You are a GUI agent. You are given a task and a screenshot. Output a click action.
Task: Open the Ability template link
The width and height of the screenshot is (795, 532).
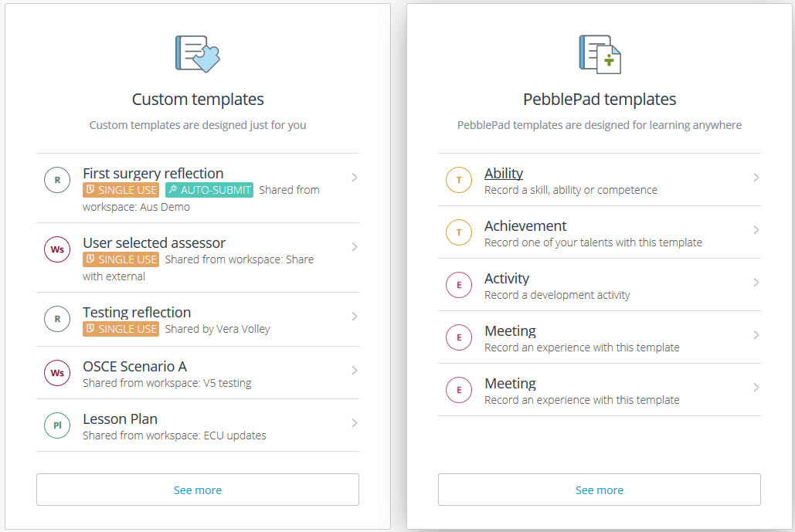tap(504, 174)
